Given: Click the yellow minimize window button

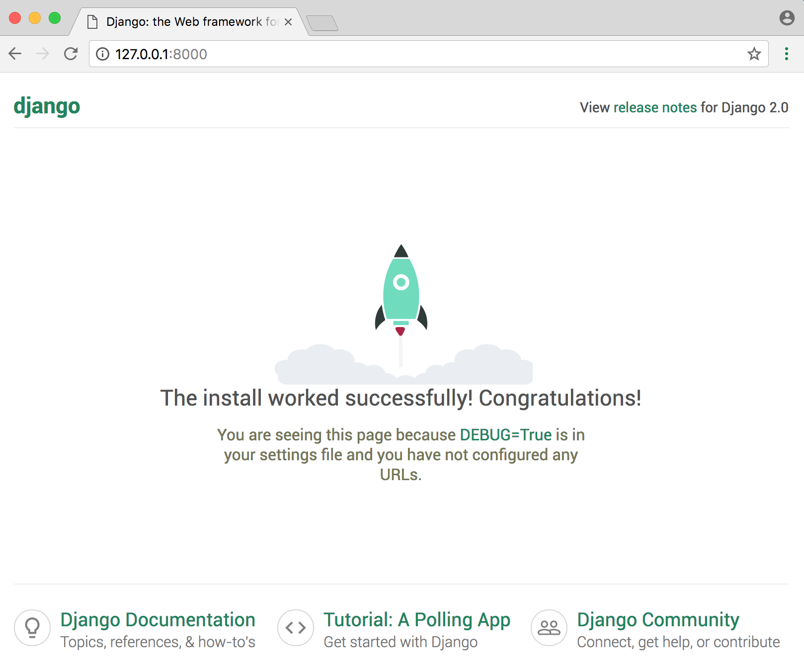Looking at the screenshot, I should point(35,18).
